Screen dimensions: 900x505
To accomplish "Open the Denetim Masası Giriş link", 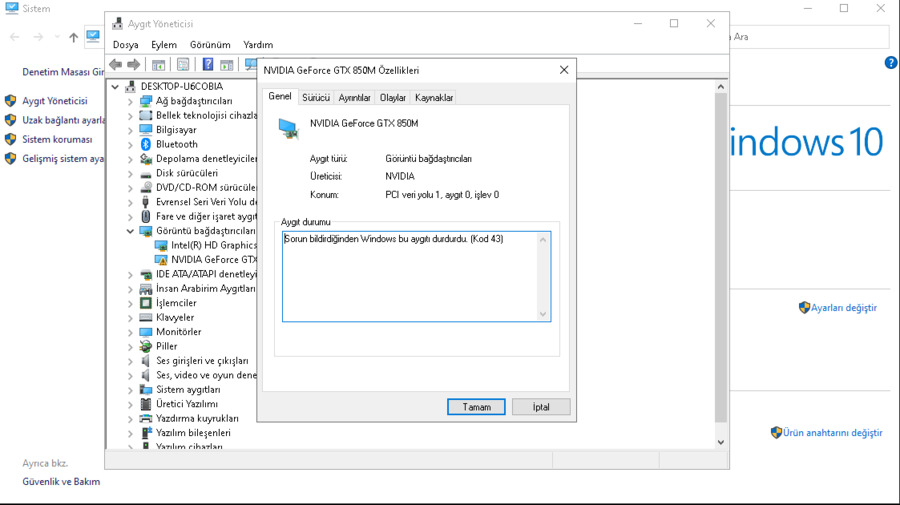I will 63,72.
